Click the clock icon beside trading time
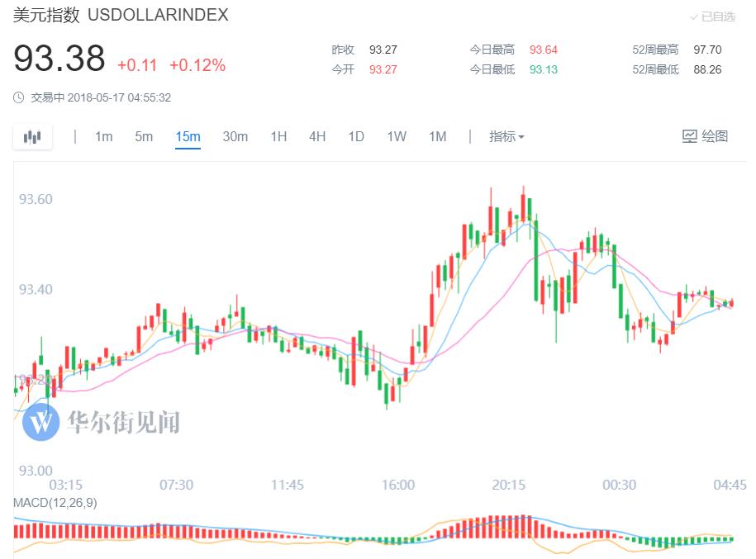This screenshot has width=756, height=559. [x=19, y=97]
